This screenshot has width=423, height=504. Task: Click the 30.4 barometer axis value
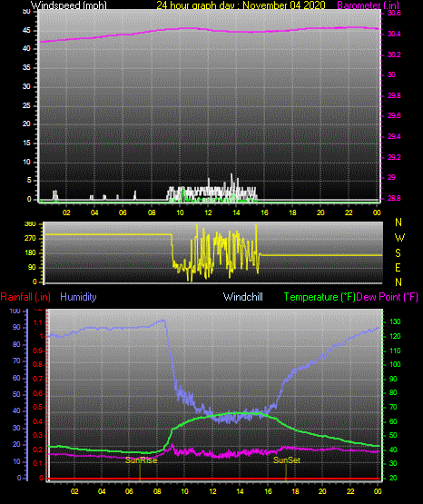click(x=394, y=34)
